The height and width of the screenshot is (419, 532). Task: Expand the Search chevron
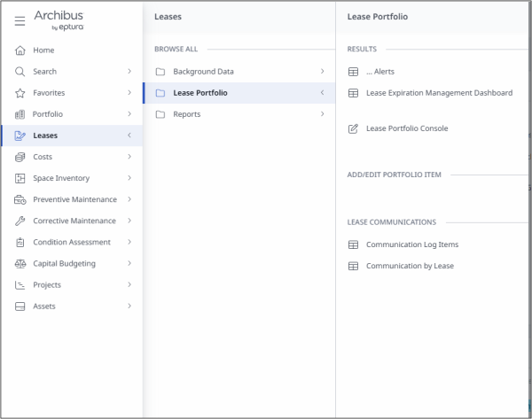[129, 71]
